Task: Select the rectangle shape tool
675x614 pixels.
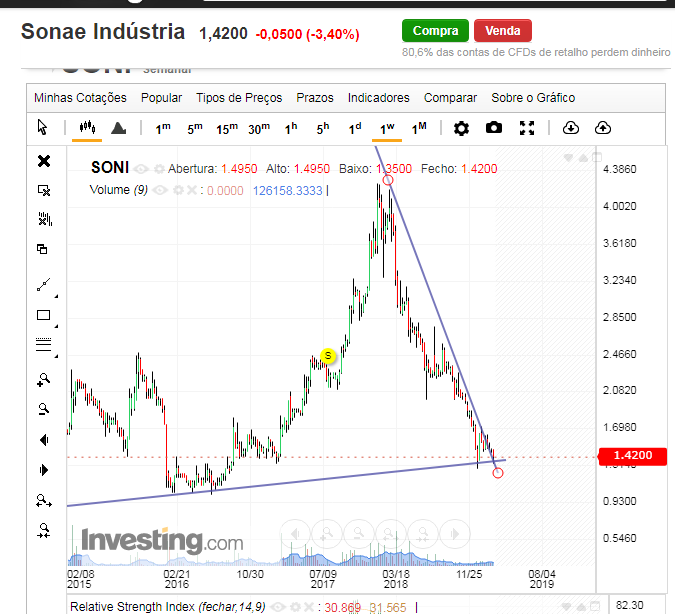Action: pos(43,315)
